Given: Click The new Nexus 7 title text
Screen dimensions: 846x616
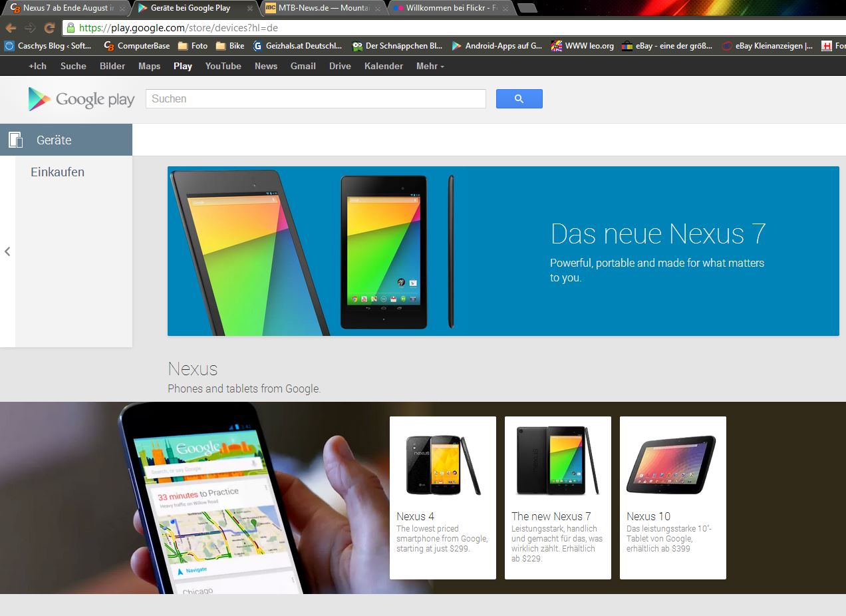Looking at the screenshot, I should coord(551,516).
